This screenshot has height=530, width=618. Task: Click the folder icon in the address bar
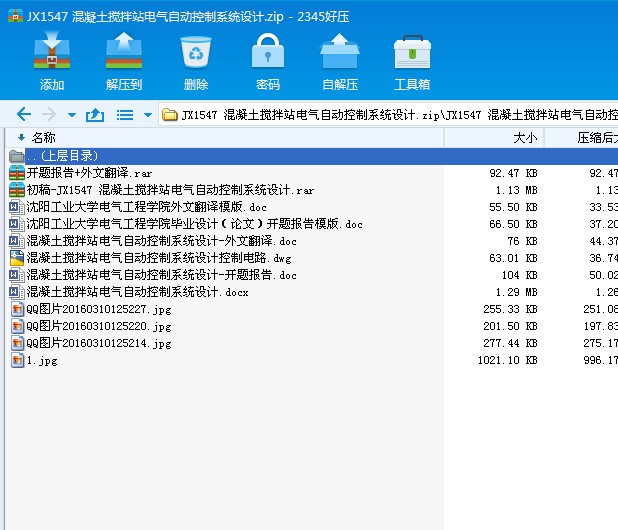[169, 115]
